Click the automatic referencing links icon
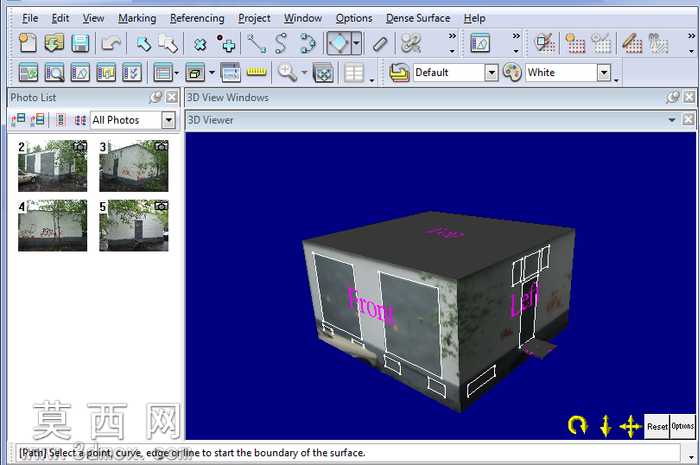This screenshot has height=465, width=700. point(411,44)
